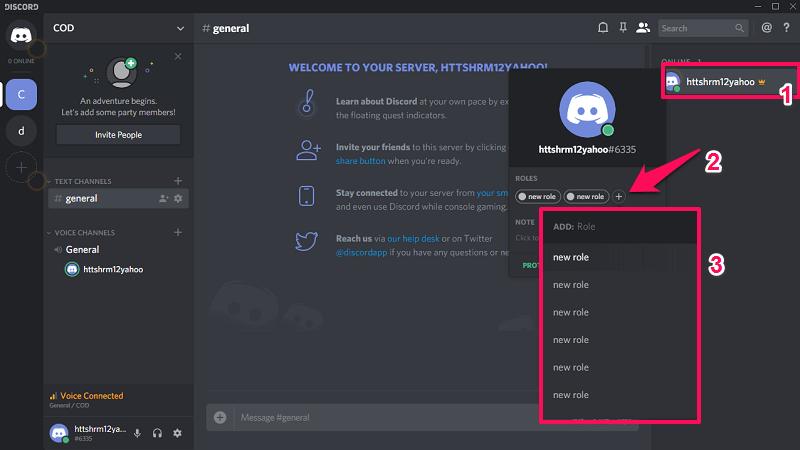800x450 pixels.
Task: Create invite icon on the general channel
Action: coord(163,198)
